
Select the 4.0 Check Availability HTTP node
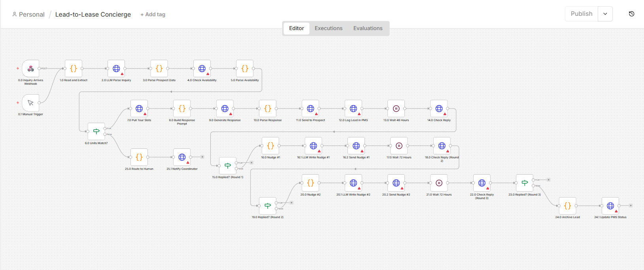pos(202,68)
